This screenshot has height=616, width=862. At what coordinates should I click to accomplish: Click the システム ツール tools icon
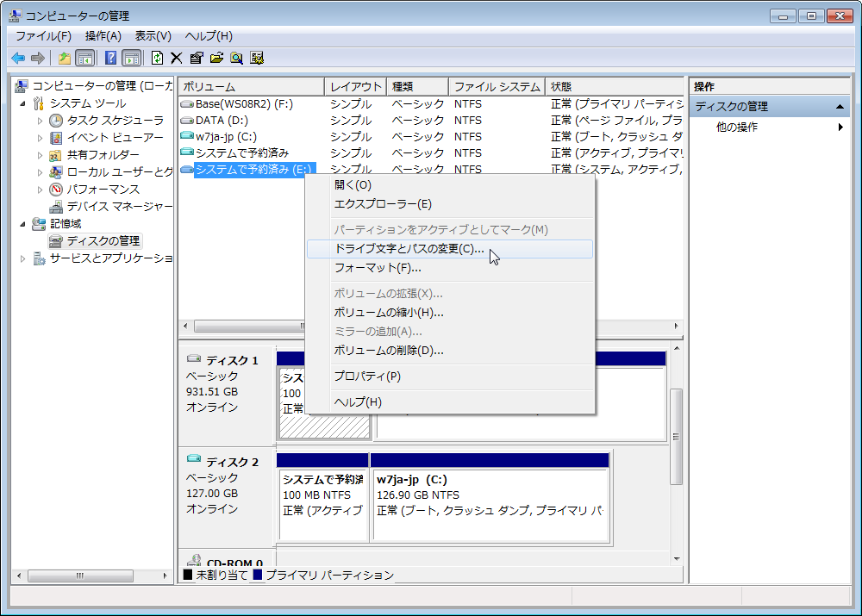[39, 103]
